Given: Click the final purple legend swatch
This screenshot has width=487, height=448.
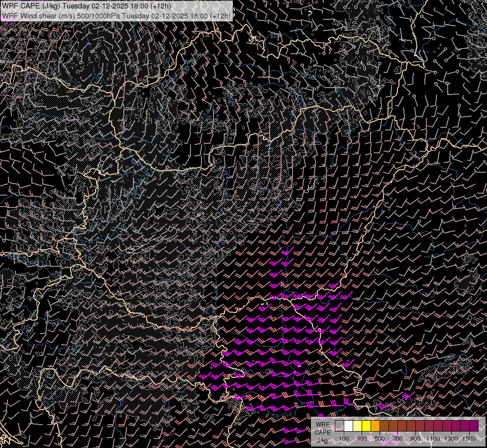Looking at the screenshot, I should (474, 426).
